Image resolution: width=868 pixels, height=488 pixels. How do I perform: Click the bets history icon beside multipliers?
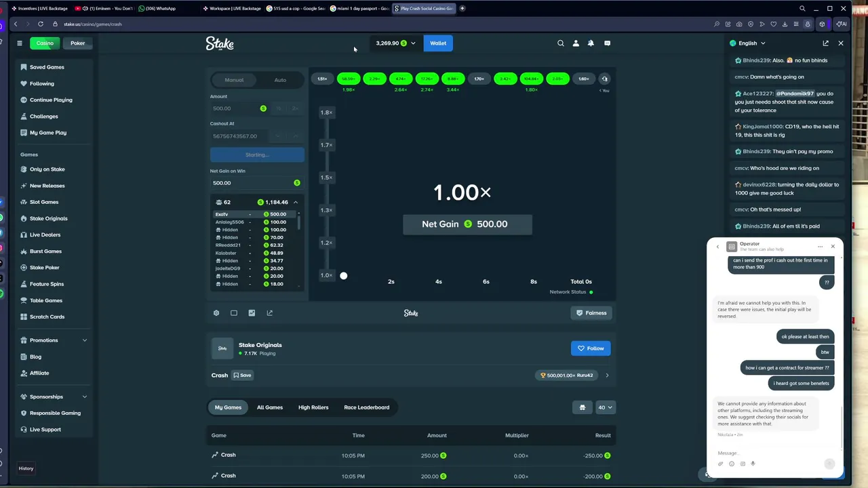click(604, 79)
